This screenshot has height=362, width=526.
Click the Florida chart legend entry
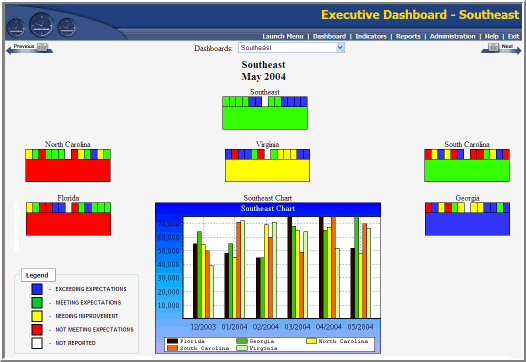186,341
